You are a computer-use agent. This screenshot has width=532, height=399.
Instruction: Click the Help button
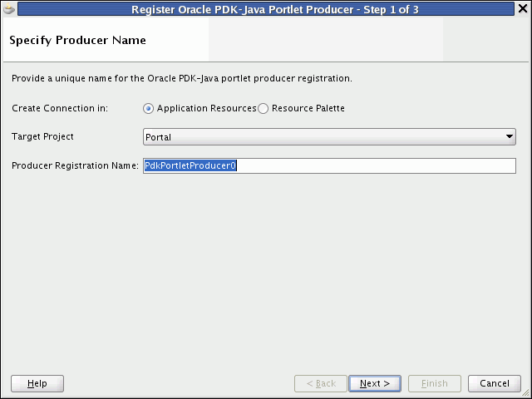pos(37,383)
